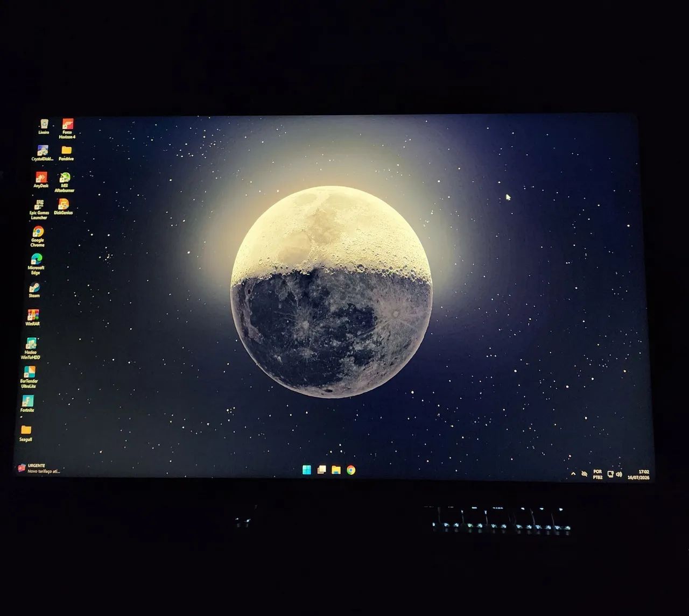
Task: Select the Pendrive folder on the desktop
Action: click(x=66, y=153)
